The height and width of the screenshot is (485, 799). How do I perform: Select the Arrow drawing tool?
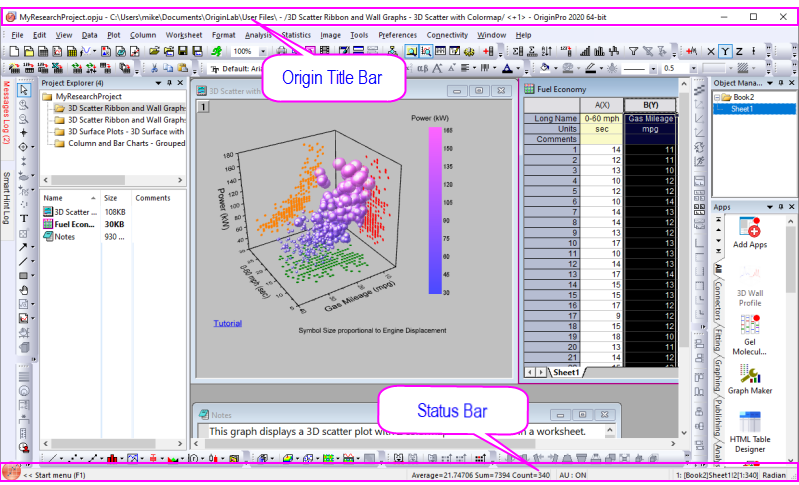pos(23,247)
